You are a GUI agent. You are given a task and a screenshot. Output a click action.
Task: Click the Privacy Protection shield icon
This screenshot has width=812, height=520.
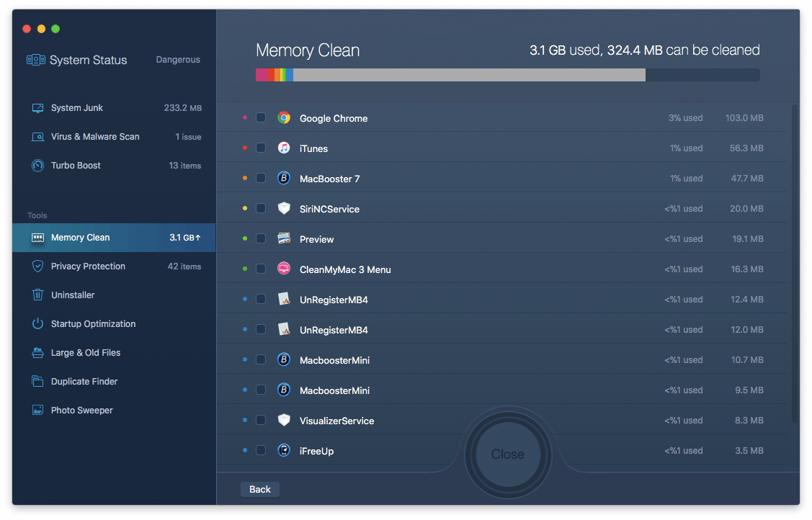37,266
